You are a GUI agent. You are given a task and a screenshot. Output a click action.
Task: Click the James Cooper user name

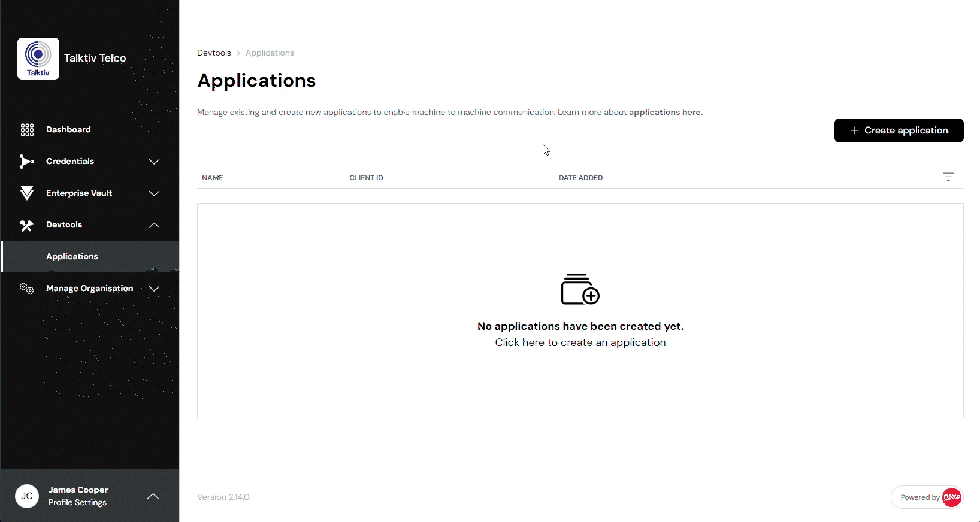(78, 490)
